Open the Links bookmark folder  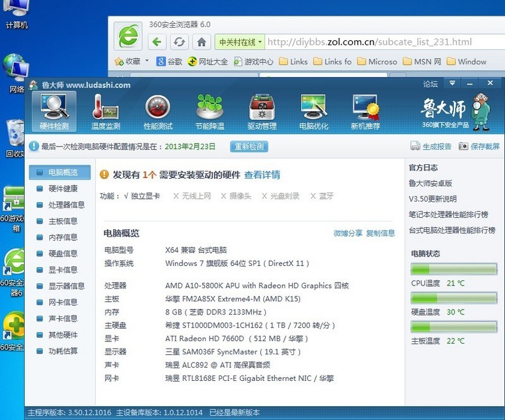point(293,61)
